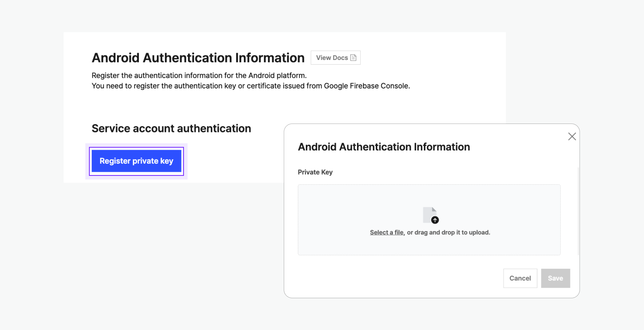Click the main page heading next to View Docs
The image size is (644, 330).
(198, 58)
